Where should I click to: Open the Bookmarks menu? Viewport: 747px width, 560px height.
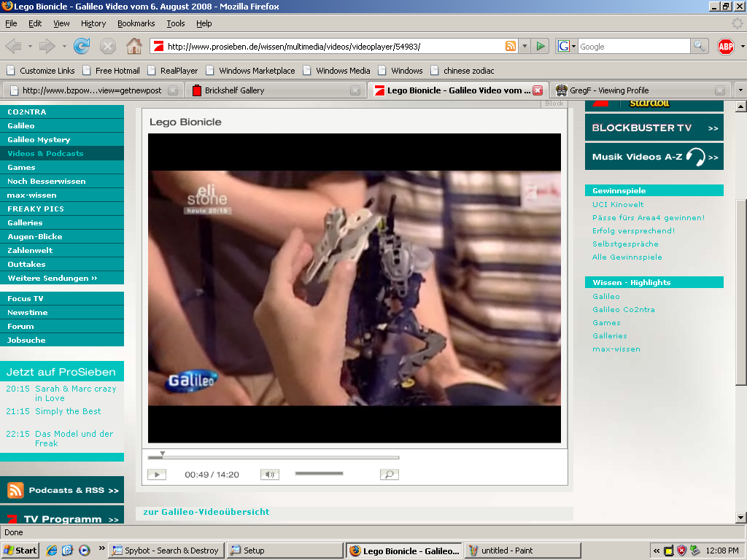click(x=136, y=23)
